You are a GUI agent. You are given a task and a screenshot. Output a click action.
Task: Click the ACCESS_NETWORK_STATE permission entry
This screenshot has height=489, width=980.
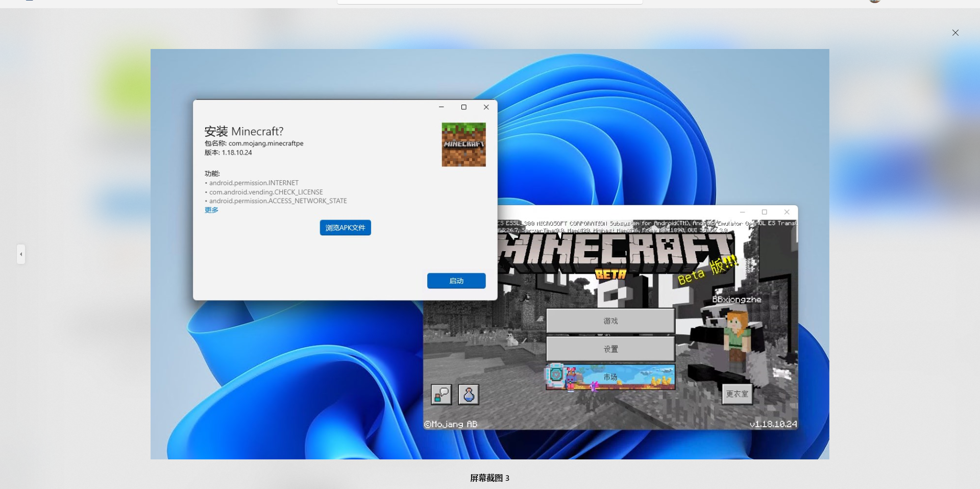278,201
